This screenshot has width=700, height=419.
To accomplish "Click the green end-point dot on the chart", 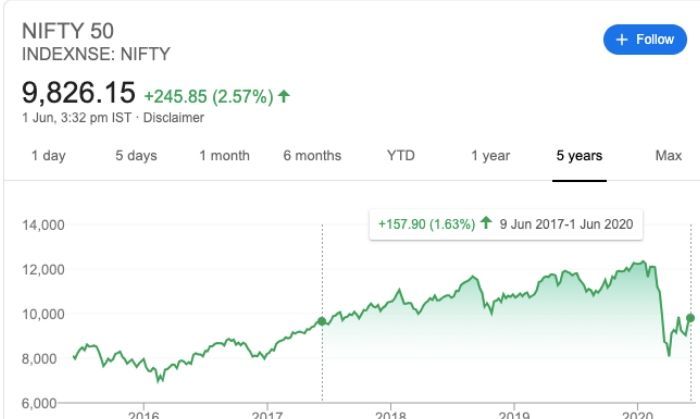I will point(690,318).
